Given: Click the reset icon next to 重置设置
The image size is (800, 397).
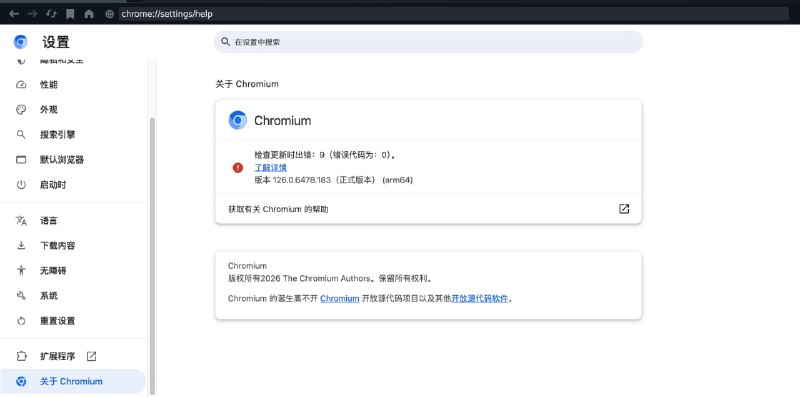Looking at the screenshot, I should (21, 320).
